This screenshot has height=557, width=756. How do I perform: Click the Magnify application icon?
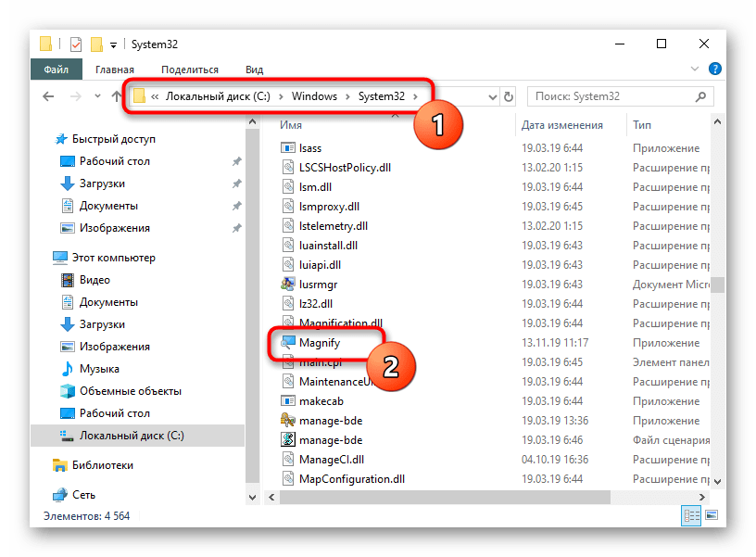[x=288, y=342]
